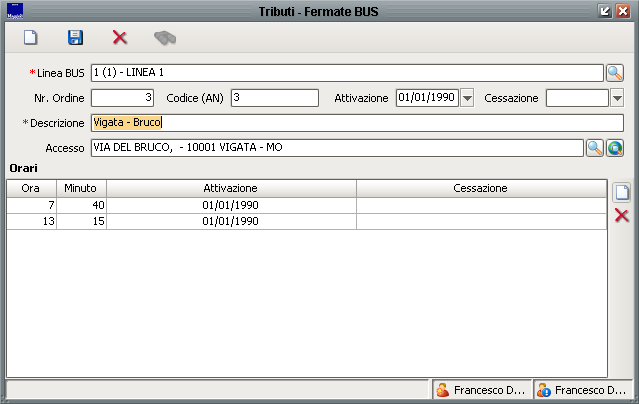The width and height of the screenshot is (639, 404).
Task: Click the Accesso address field
Action: [x=337, y=148]
